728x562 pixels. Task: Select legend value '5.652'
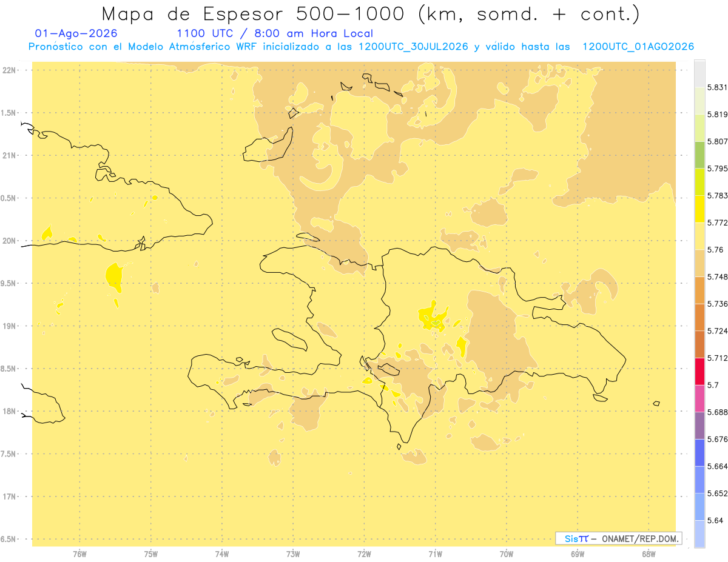717,493
